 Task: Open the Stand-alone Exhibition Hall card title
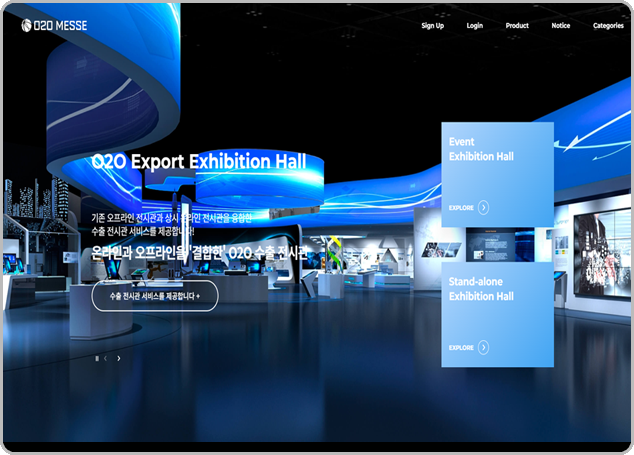(x=481, y=289)
